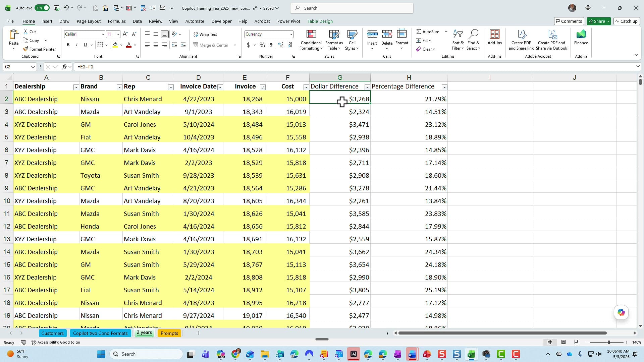
Task: Click the insert function fx button
Action: (x=64, y=67)
